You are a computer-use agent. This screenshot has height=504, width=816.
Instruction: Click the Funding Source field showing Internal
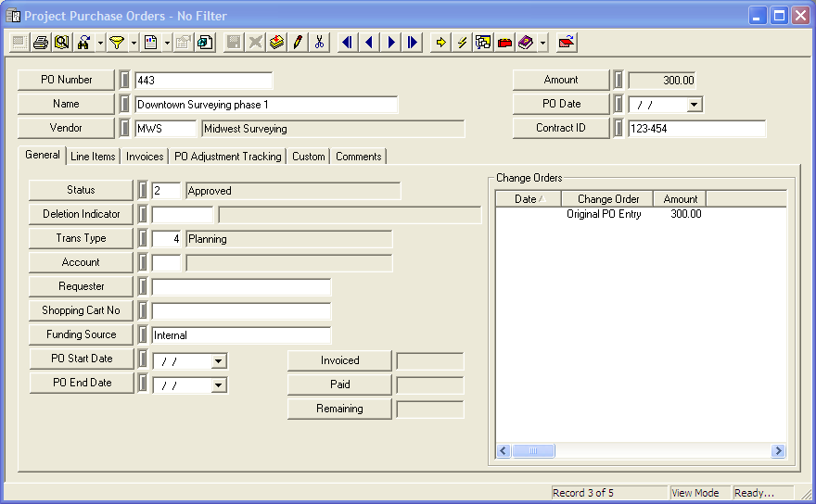[241, 335]
